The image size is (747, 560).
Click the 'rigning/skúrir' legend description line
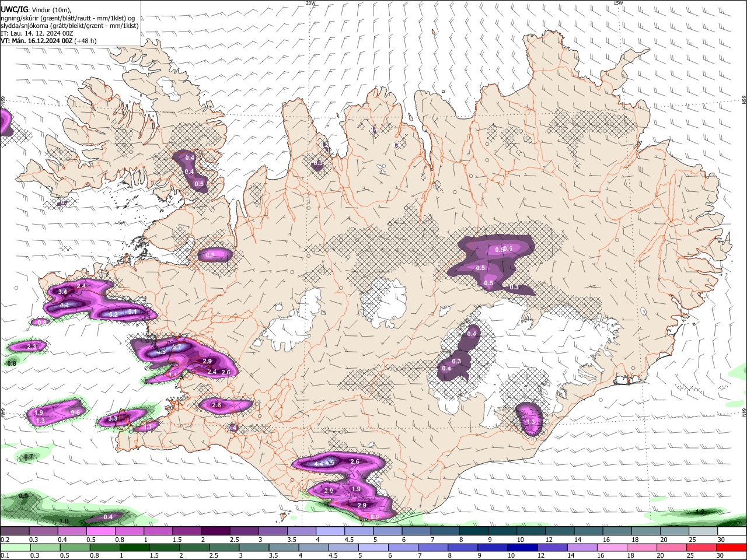(68, 18)
